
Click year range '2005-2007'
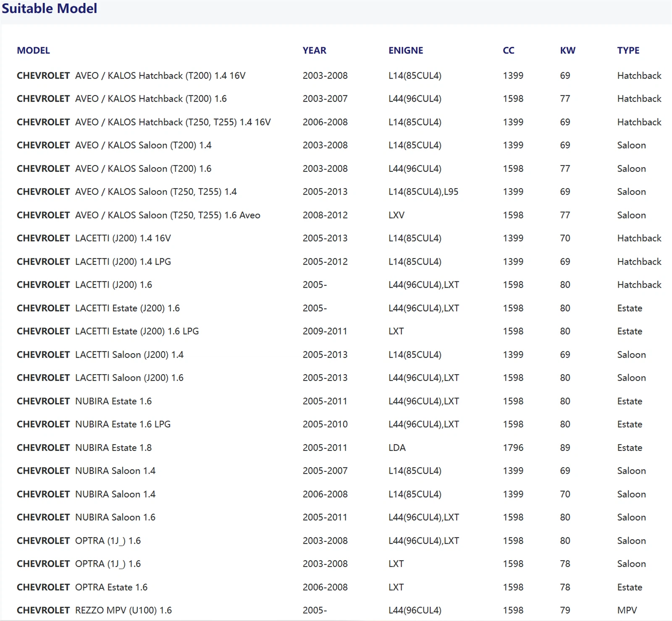[x=325, y=471]
